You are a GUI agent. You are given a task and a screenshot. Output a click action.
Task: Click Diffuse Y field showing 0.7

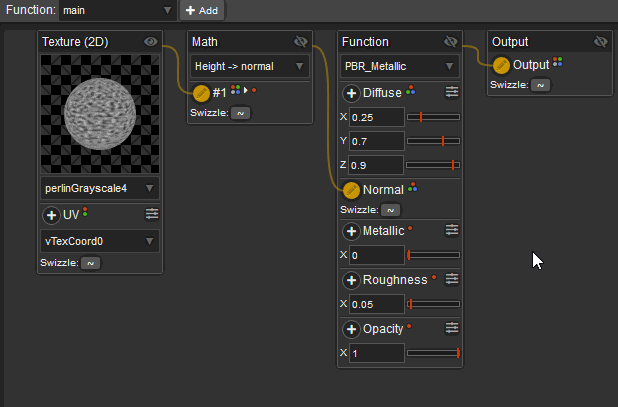(376, 141)
